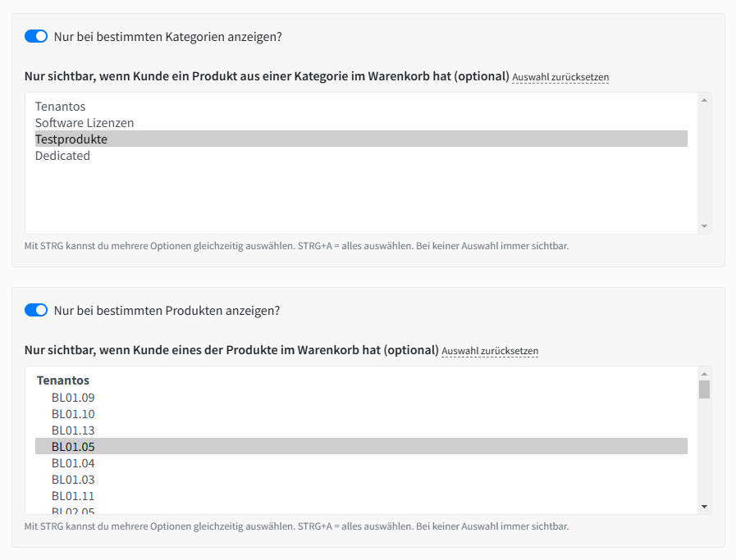Image resolution: width=736 pixels, height=560 pixels.
Task: Reset the category selection via 'Auswahl zurücksetzen'
Action: tap(560, 77)
